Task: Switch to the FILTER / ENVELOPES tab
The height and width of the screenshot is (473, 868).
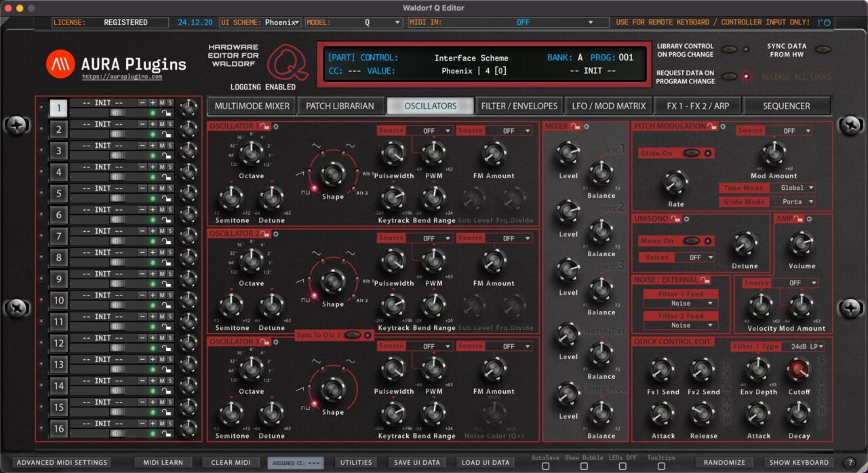Action: click(519, 106)
